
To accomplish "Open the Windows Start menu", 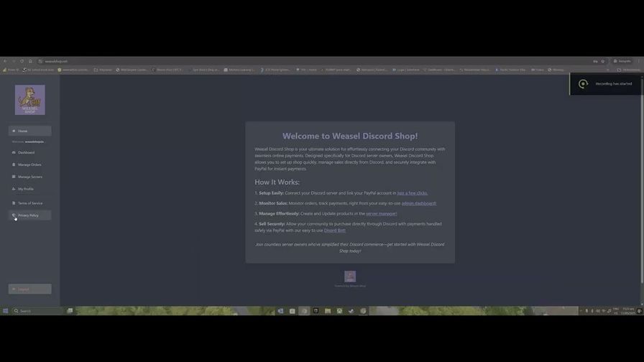I will point(5,311).
